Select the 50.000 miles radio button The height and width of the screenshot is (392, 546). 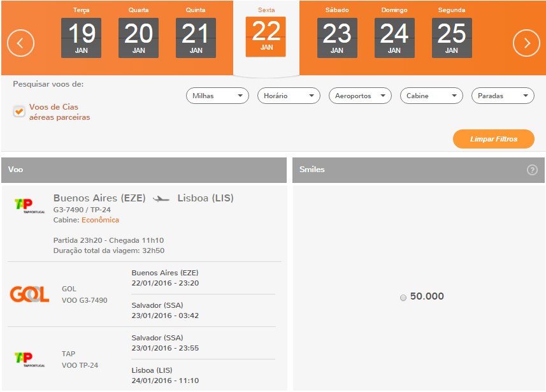coord(403,298)
